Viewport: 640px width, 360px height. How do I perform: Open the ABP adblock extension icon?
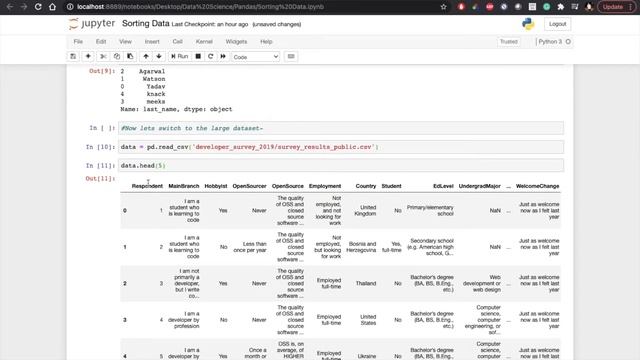click(490, 7)
